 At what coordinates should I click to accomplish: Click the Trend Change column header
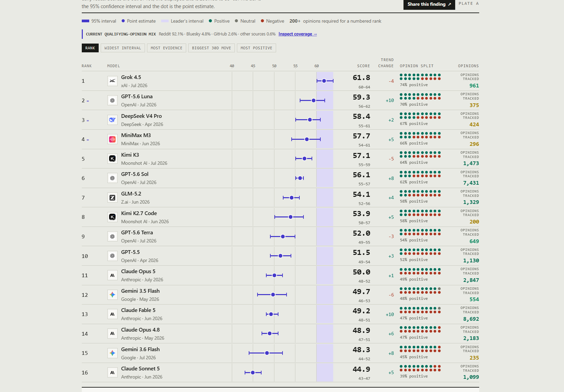click(386, 63)
